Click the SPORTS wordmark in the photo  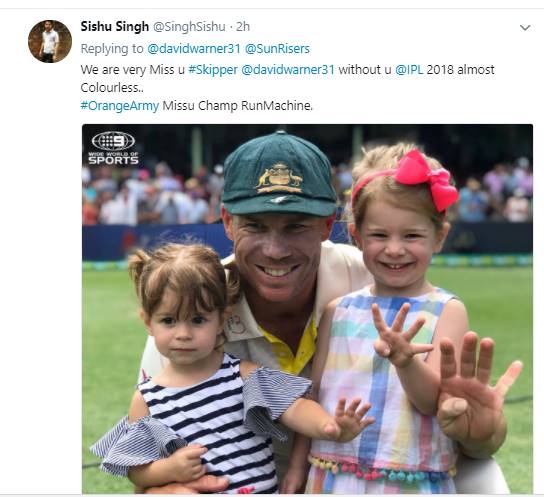[113, 160]
